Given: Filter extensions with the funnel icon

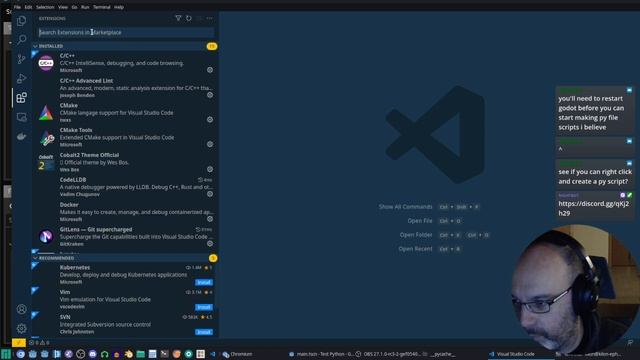Looking at the screenshot, I should coord(178,18).
